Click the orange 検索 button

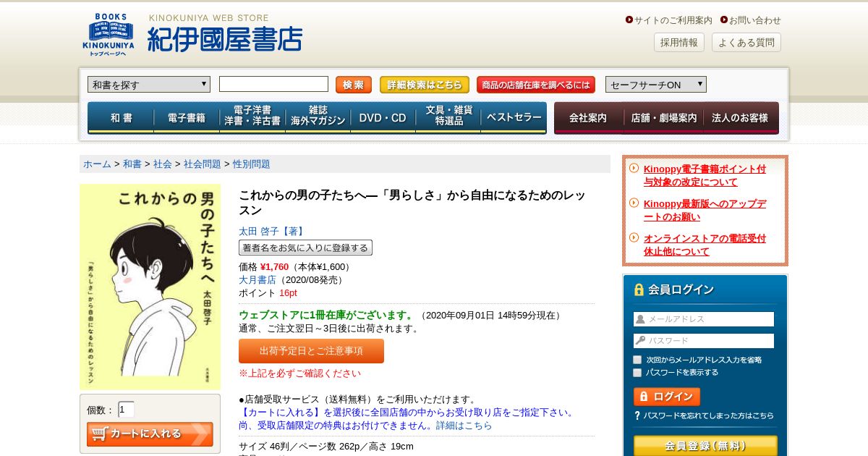coord(354,85)
